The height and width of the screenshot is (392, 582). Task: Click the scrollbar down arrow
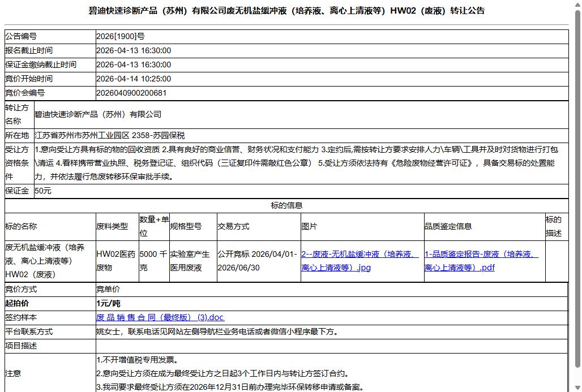(x=577, y=388)
